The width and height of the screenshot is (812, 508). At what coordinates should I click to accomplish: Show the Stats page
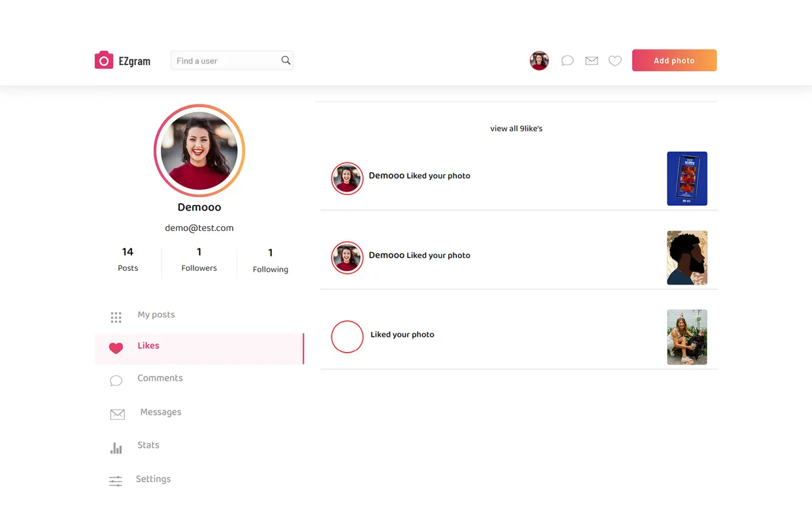click(x=148, y=445)
